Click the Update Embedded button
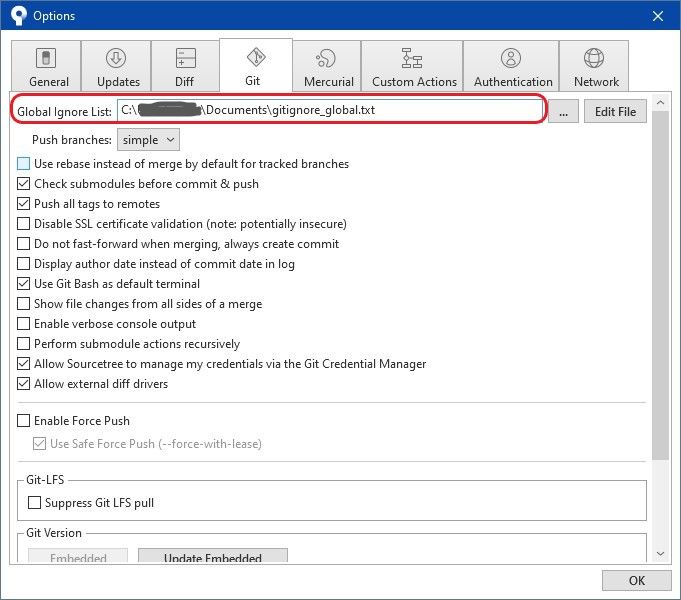Screen dimensions: 681x600 tap(213, 555)
